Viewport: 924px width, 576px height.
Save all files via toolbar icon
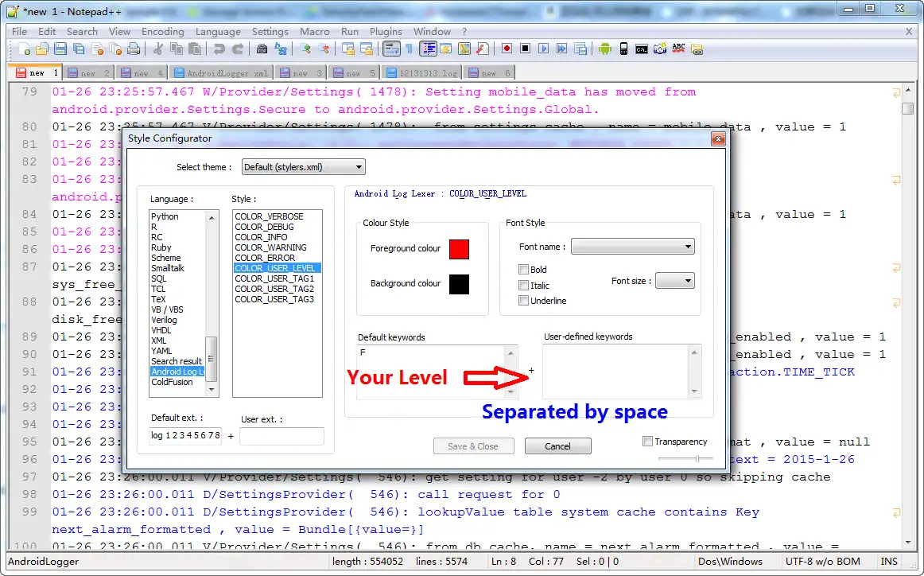point(79,49)
